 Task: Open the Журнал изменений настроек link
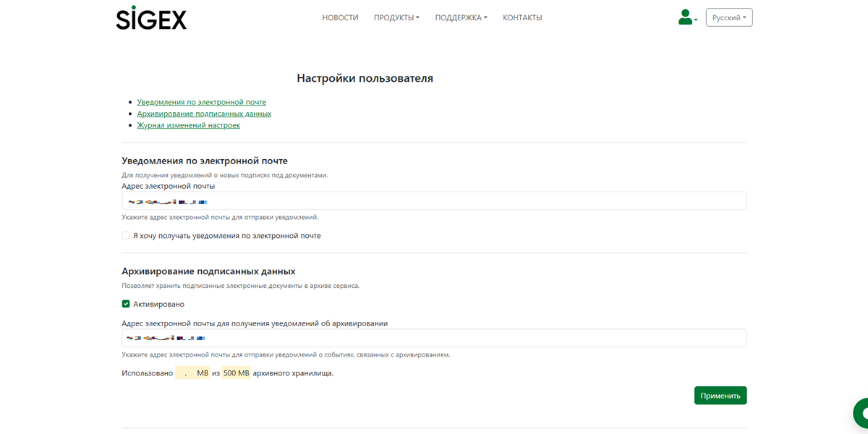coord(188,125)
